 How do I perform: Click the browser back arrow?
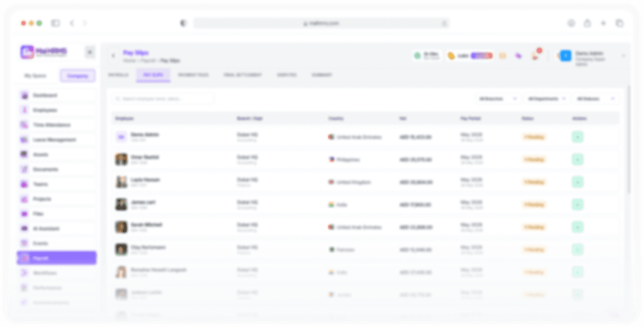point(72,23)
